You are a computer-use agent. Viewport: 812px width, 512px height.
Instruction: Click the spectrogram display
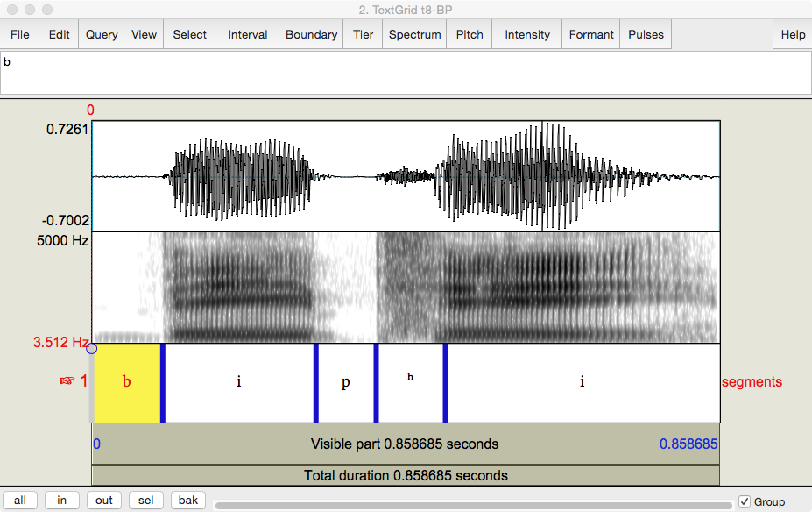point(406,287)
